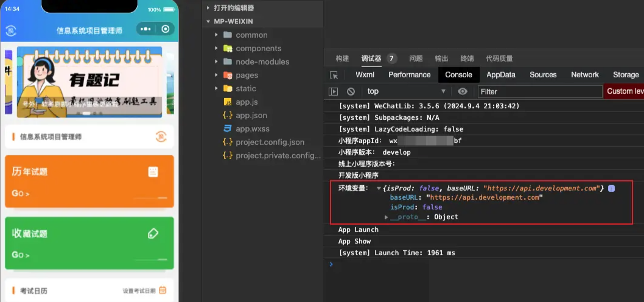Screen dimensions: 644x302
Task: Open the top context dropdown
Action: pyautogui.click(x=406, y=91)
